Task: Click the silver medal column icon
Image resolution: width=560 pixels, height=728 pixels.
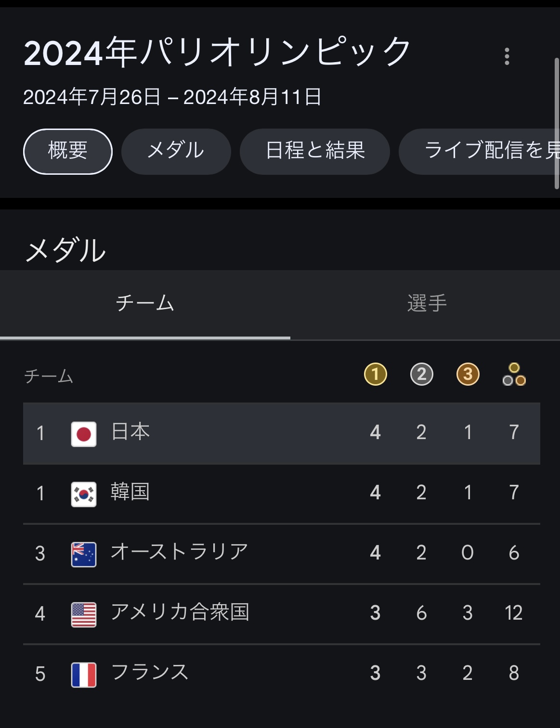Action: tap(422, 375)
